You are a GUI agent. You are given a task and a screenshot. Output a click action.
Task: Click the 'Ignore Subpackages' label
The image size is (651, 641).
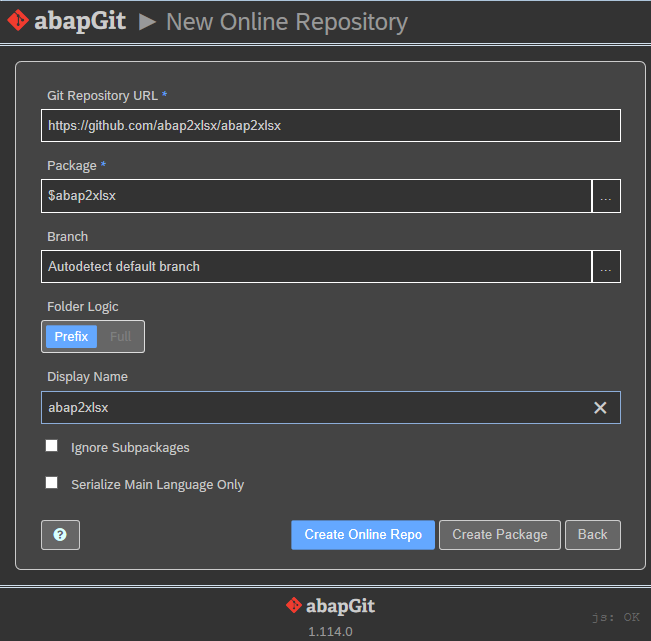[x=130, y=448]
